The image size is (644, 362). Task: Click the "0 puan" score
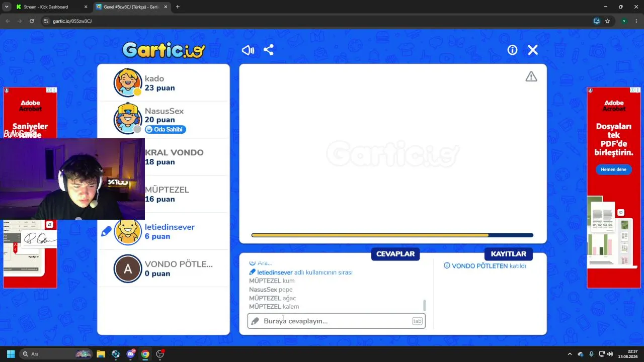click(157, 274)
